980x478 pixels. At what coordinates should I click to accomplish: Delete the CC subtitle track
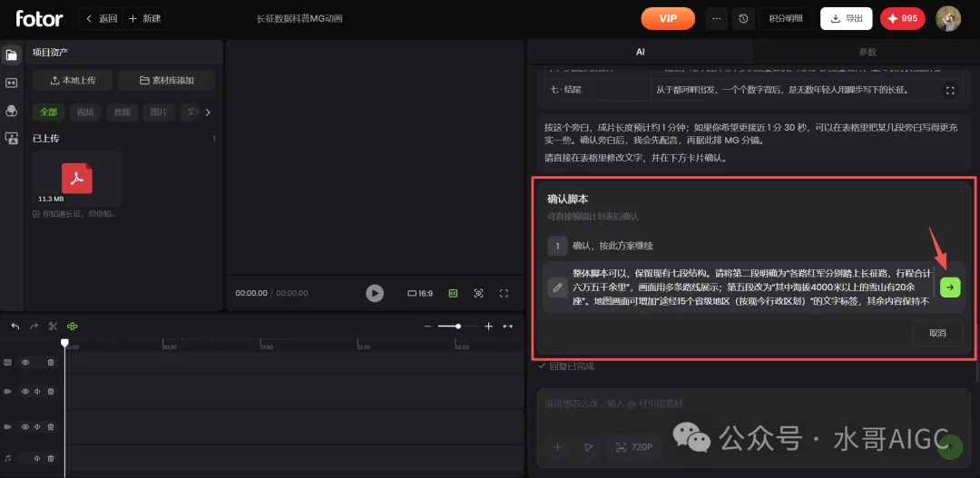pos(51,363)
